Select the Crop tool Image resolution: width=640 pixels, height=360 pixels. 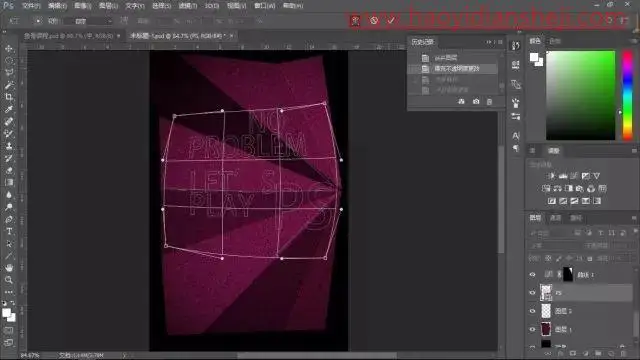(9, 97)
